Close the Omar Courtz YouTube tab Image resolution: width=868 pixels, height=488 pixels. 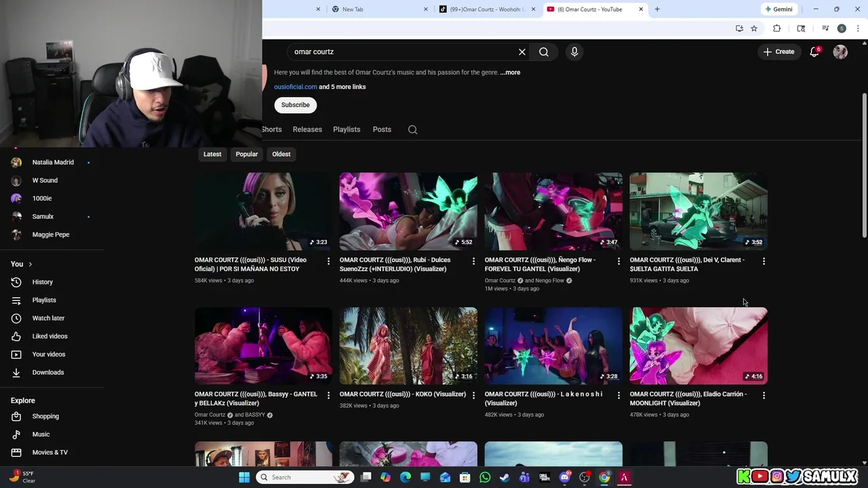coord(641,9)
